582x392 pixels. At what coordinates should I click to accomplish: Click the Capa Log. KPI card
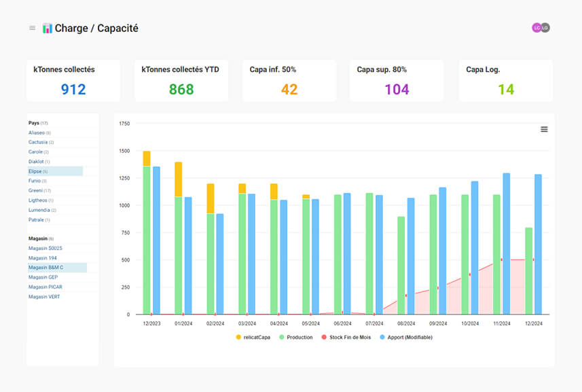pyautogui.click(x=505, y=81)
